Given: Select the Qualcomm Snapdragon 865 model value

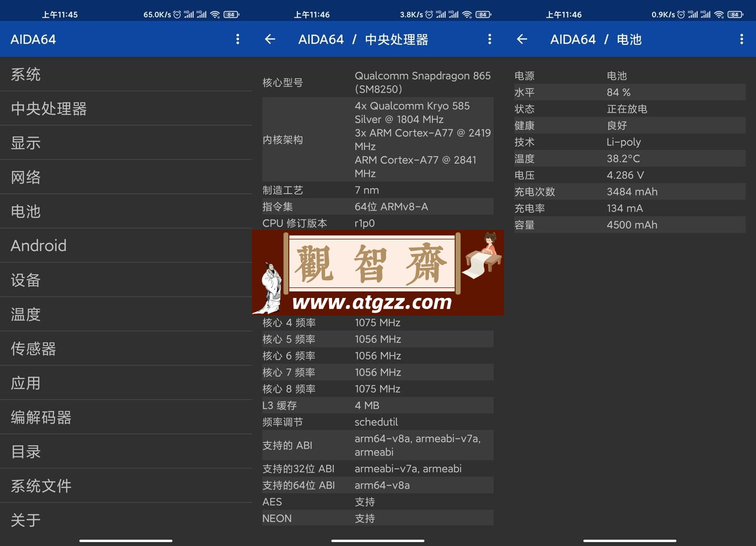Looking at the screenshot, I should tap(422, 82).
